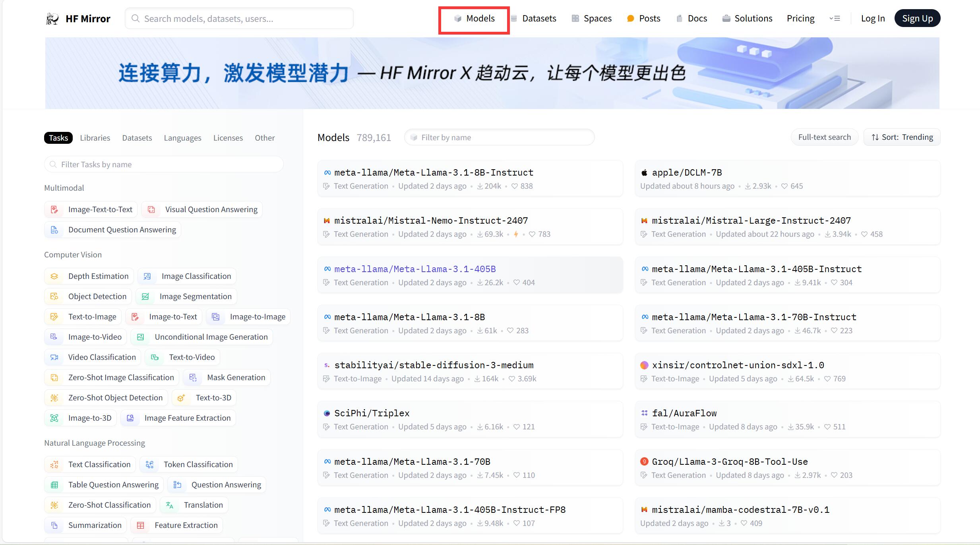Open meta-llama/Meta-Llama-3.1-8B-Instruct model
The height and width of the screenshot is (545, 980).
(470, 178)
